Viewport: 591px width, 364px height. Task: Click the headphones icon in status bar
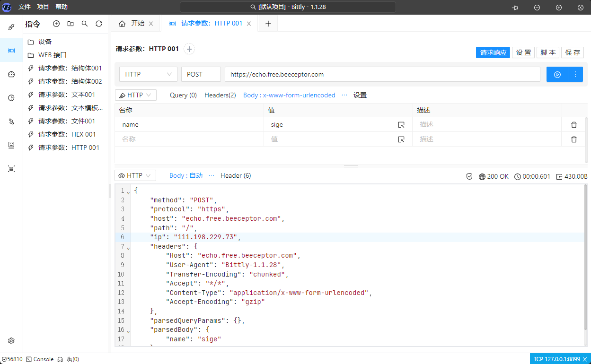60,359
